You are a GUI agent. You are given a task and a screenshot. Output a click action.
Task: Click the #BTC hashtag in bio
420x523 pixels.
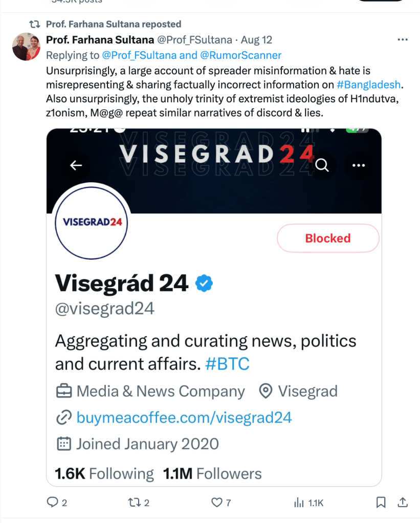tap(227, 364)
